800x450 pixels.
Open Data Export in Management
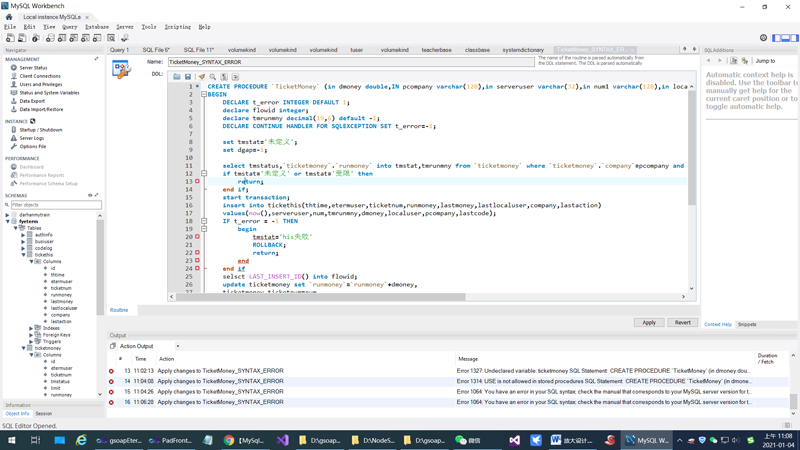[32, 101]
